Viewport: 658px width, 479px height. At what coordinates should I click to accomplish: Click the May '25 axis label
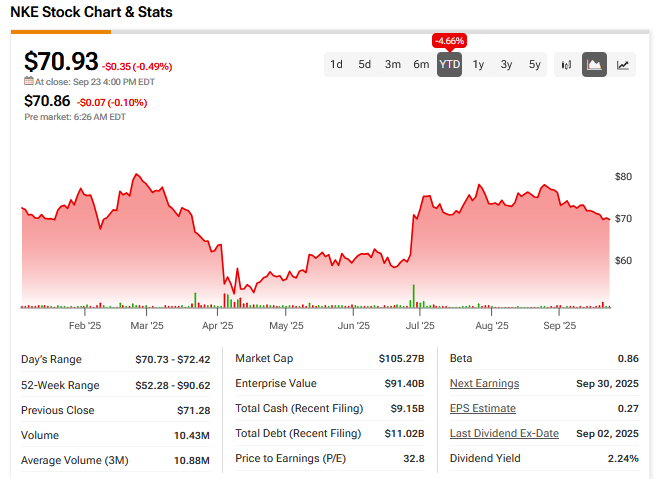pyautogui.click(x=286, y=326)
